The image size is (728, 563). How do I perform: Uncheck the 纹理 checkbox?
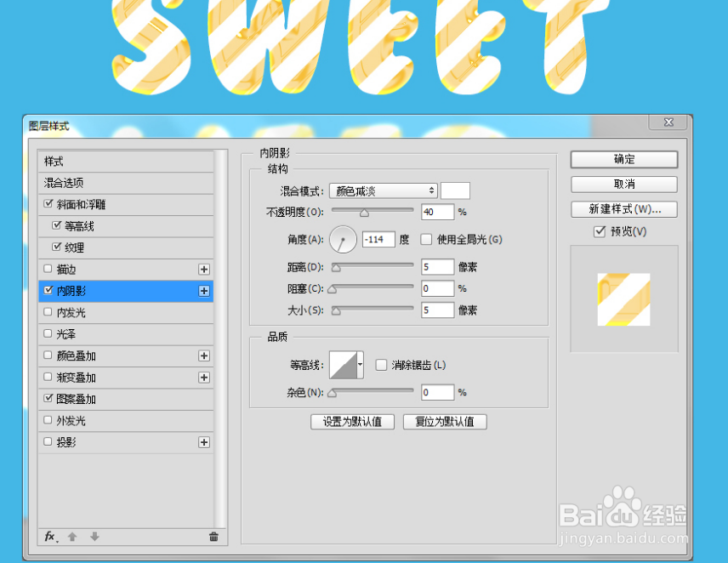[x=56, y=247]
